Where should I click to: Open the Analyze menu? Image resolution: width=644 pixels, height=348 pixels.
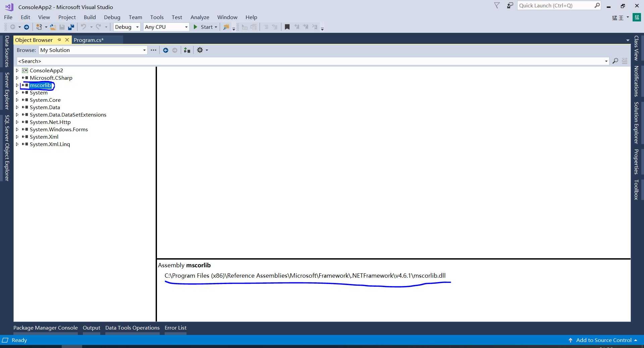tap(200, 17)
